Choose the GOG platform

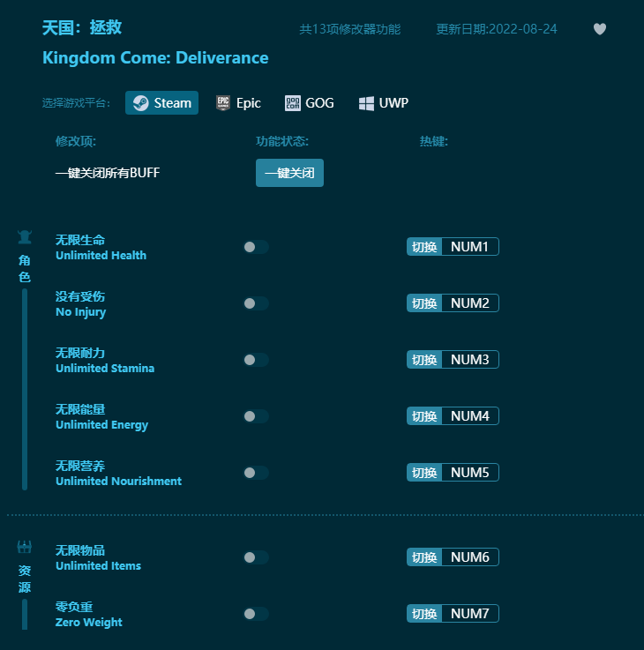pyautogui.click(x=310, y=103)
